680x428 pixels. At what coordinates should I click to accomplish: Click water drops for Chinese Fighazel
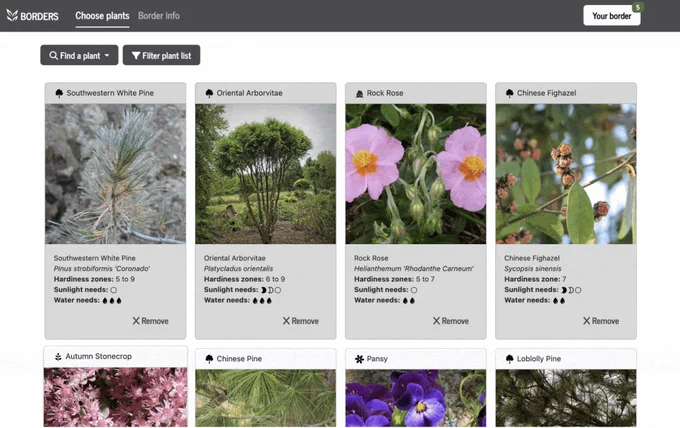tap(559, 301)
